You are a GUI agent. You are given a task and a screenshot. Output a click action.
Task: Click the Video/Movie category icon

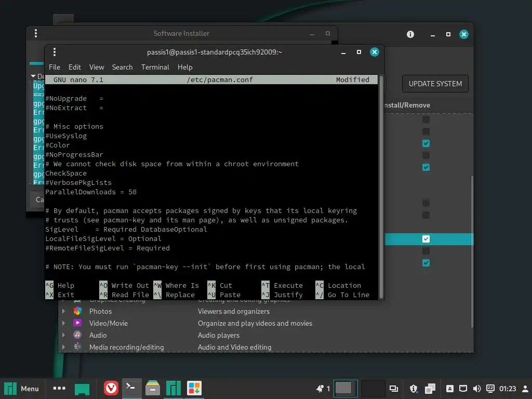[77, 323]
